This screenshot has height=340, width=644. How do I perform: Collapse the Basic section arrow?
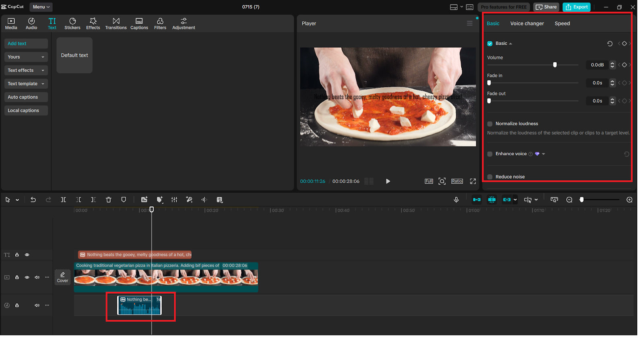coord(511,43)
